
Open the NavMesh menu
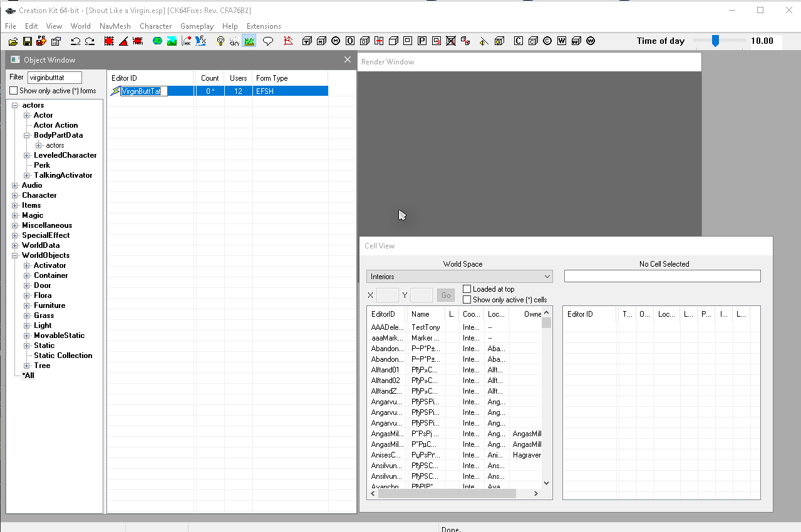[x=115, y=26]
